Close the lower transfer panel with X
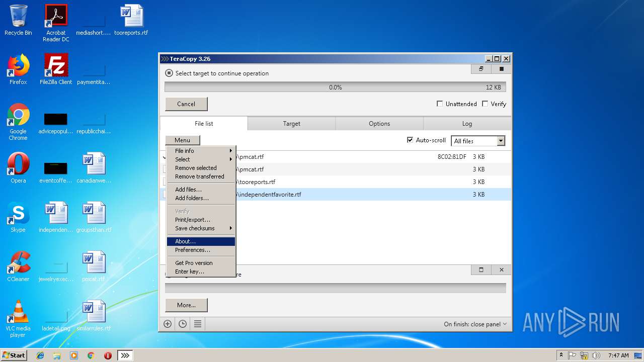Viewport: 644px width, 362px height. pos(501,270)
